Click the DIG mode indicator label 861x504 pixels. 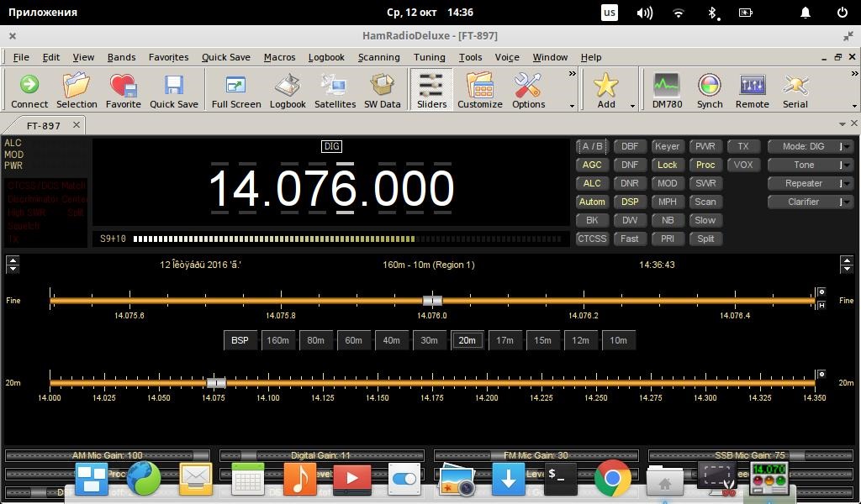click(x=331, y=146)
